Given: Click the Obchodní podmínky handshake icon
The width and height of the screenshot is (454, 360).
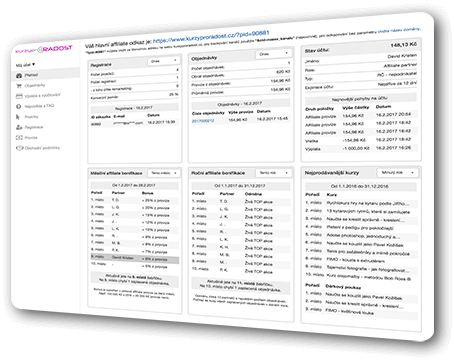Looking at the screenshot, I should click(x=20, y=148).
